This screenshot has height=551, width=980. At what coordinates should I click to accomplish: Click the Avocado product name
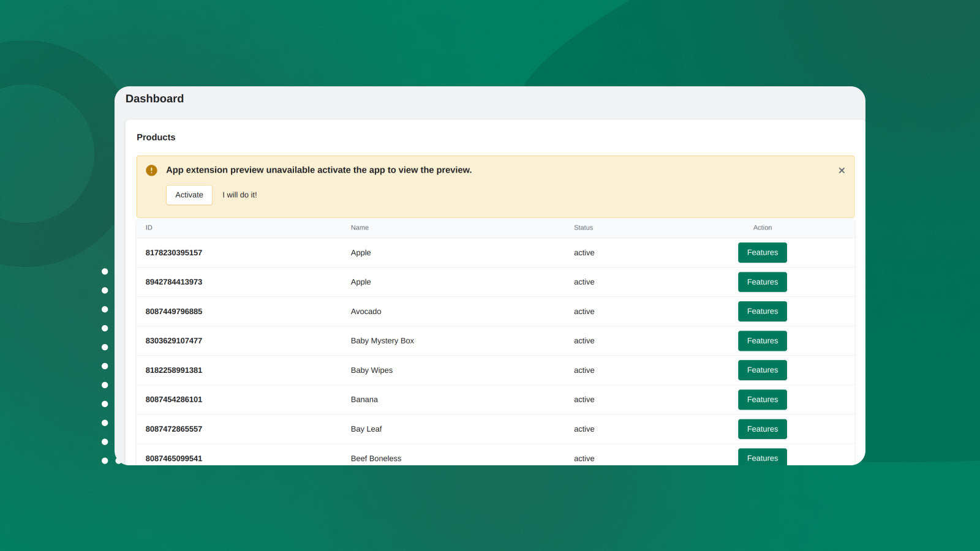[366, 312]
